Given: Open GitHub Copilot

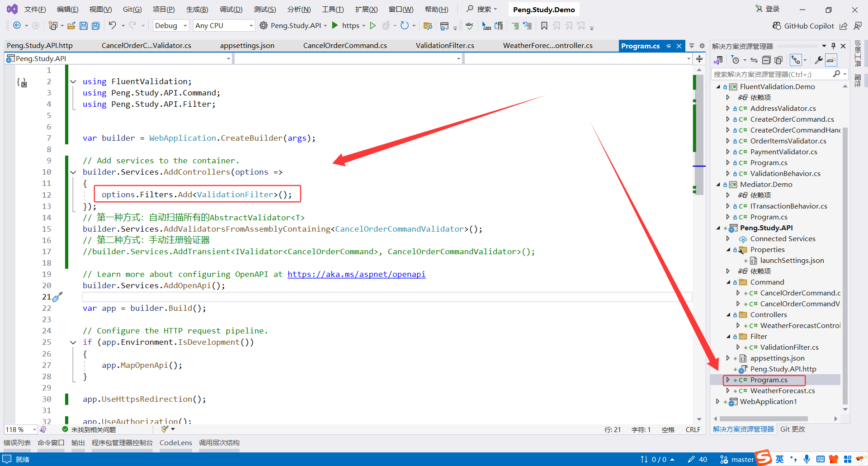Looking at the screenshot, I should (x=803, y=26).
